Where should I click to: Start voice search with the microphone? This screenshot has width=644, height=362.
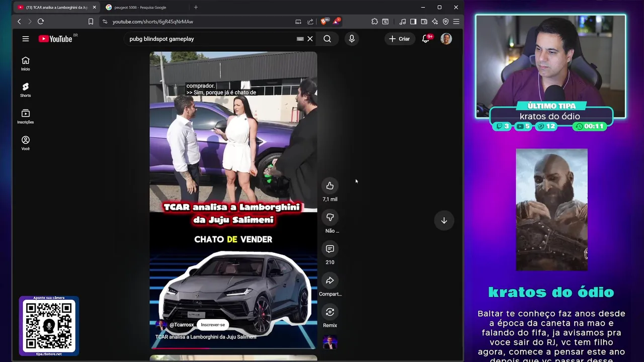352,39
